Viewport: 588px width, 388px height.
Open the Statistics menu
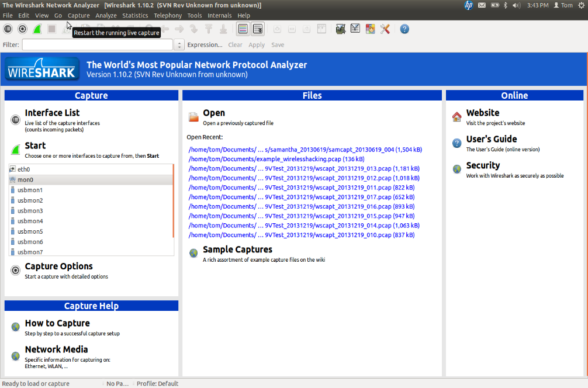pyautogui.click(x=135, y=15)
